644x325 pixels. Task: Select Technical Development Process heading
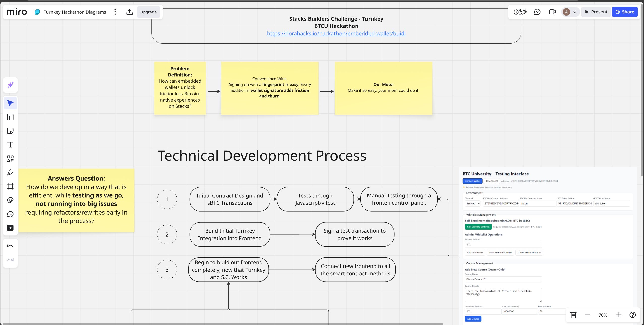262,156
